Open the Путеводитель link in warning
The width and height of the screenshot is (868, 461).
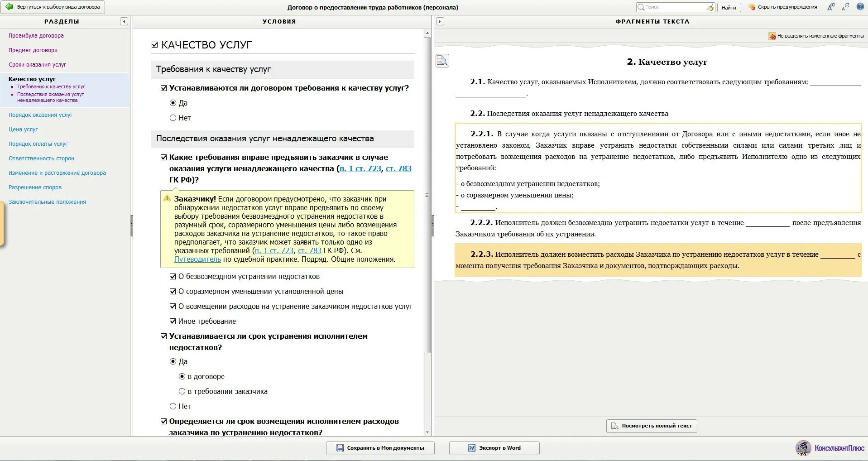coord(197,259)
